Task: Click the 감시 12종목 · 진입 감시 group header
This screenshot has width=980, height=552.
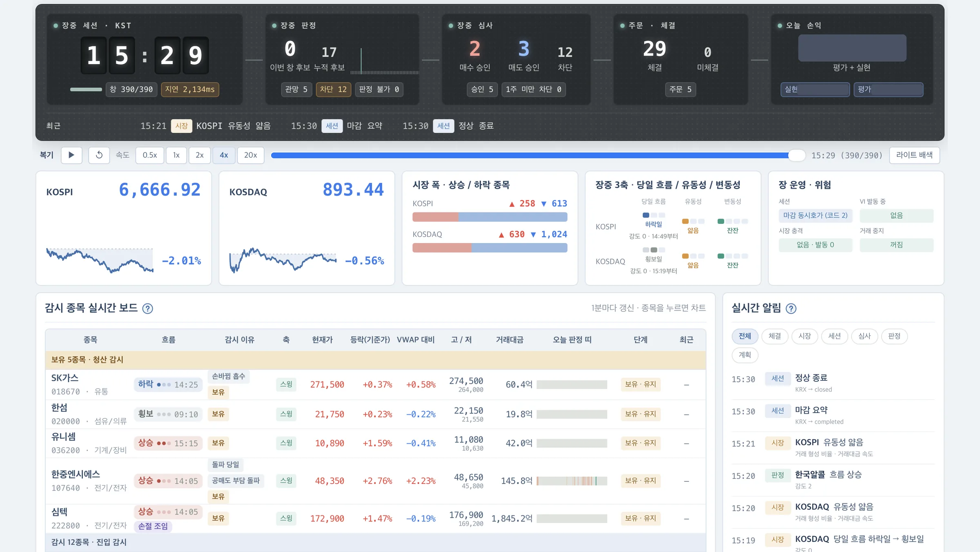Action: tap(375, 543)
